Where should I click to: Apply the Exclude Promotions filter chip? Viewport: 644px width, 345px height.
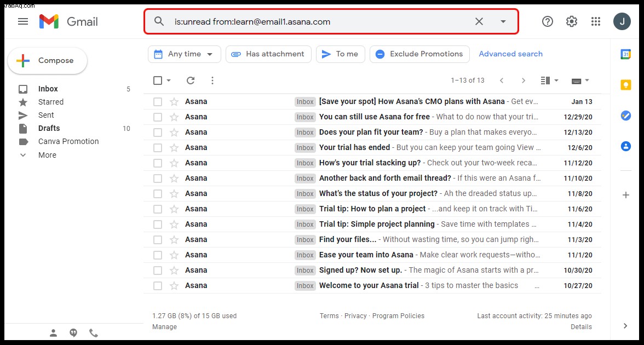[419, 54]
